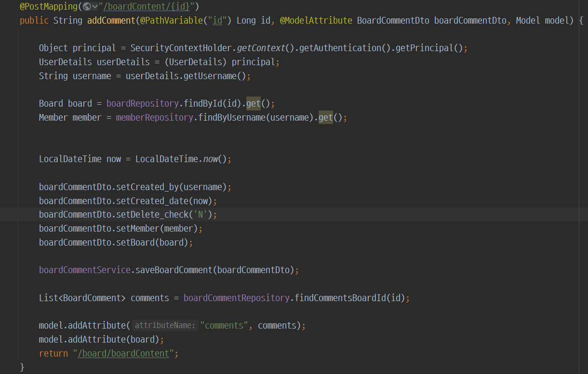Viewport: 588px width, 374px height.
Task: Click the getPrincipal() call
Action: click(429, 48)
